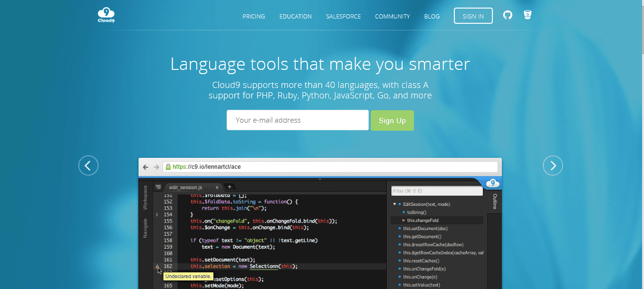Screen dimensions: 644x289
Task: Click the Undeclared variable tooltip
Action: pos(188,276)
